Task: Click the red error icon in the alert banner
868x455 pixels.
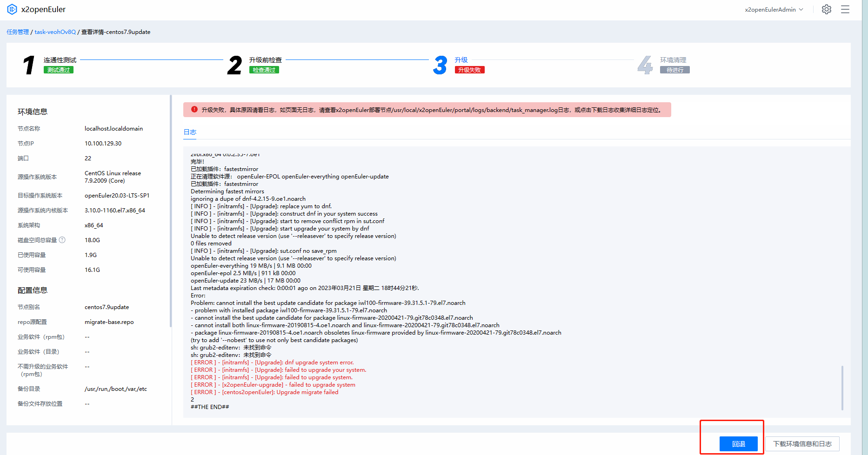Action: click(194, 110)
